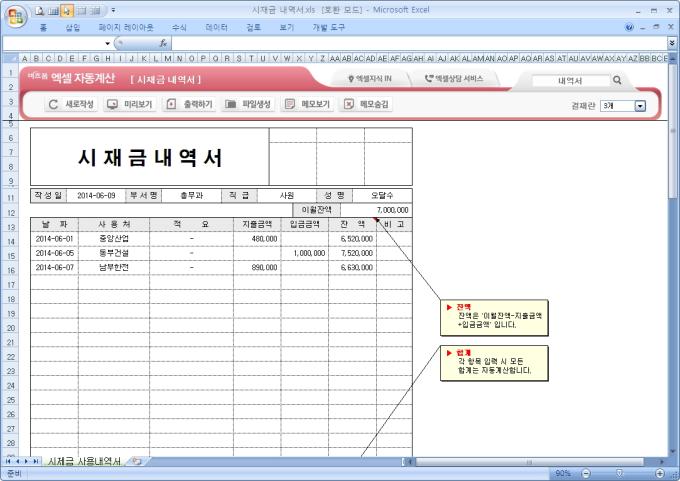Click the 메모숨김 button label

pos(374,104)
